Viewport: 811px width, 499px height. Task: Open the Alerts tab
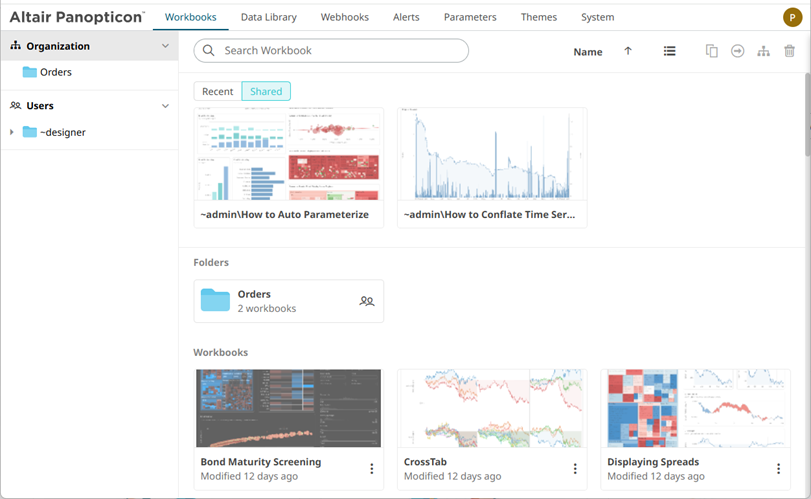pos(406,17)
